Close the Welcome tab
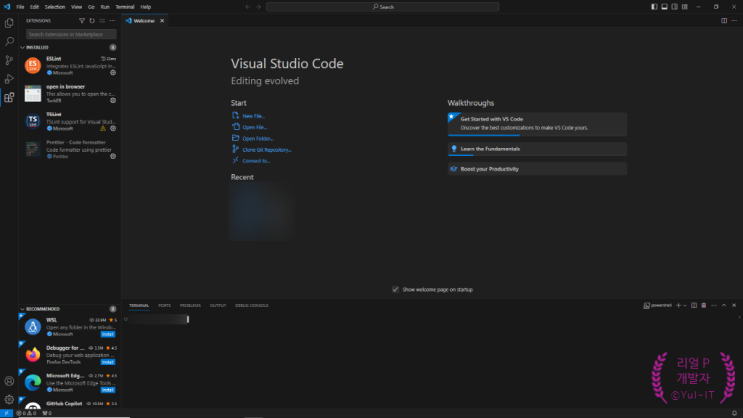 (x=162, y=21)
